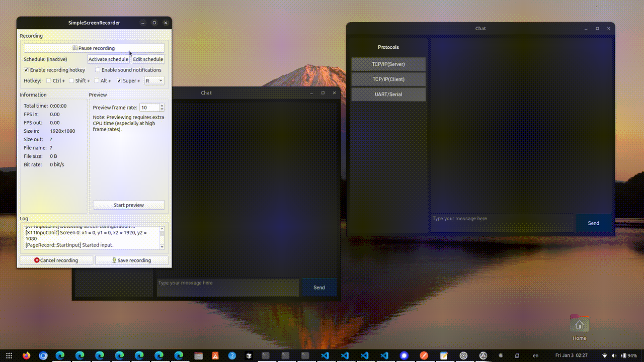
Task: Click Save recording
Action: pyautogui.click(x=132, y=260)
